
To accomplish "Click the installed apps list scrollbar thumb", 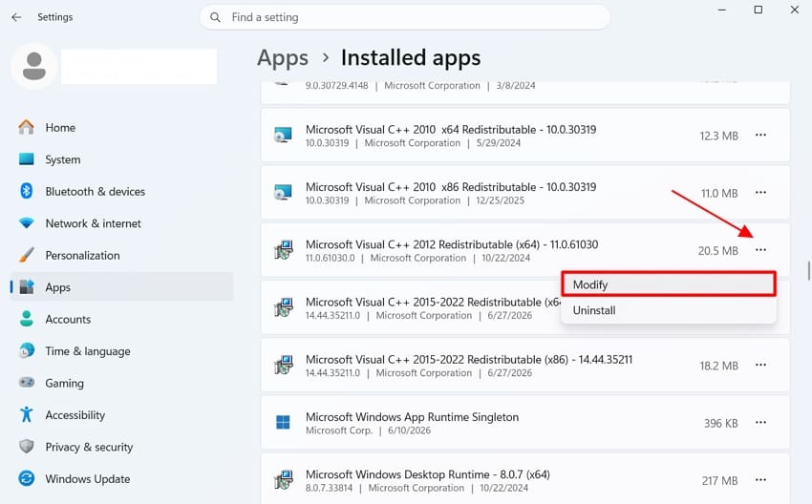I will click(808, 271).
